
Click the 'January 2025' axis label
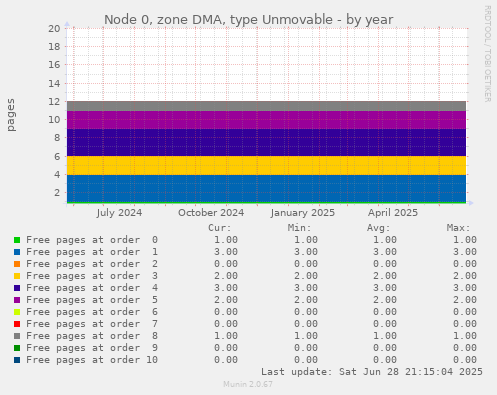tap(303, 213)
